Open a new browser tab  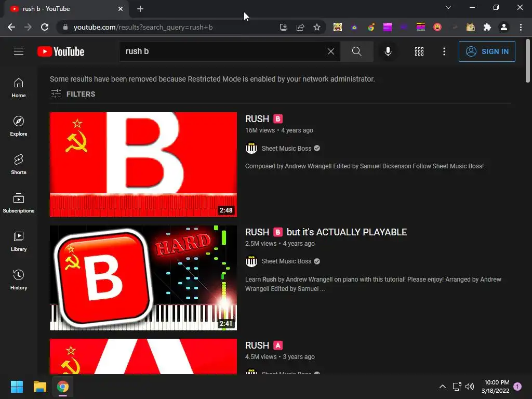click(x=140, y=9)
